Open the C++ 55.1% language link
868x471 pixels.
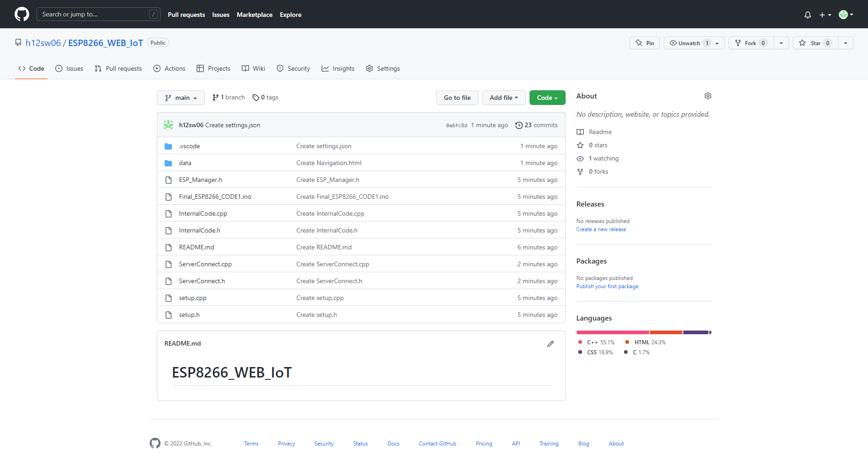(597, 342)
